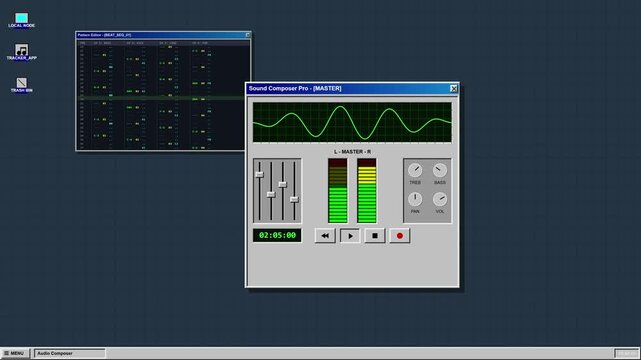Click the first mixer fader handle
The width and height of the screenshot is (641, 360).
point(259,174)
